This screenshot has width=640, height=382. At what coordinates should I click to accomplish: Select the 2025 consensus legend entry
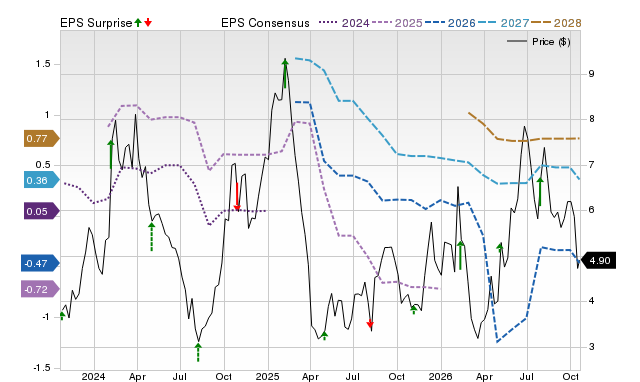click(397, 23)
